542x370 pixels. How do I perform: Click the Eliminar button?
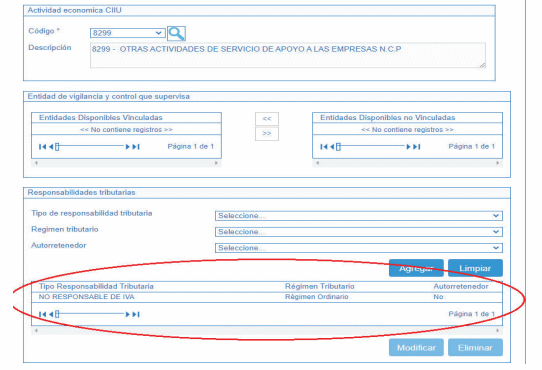pos(475,348)
